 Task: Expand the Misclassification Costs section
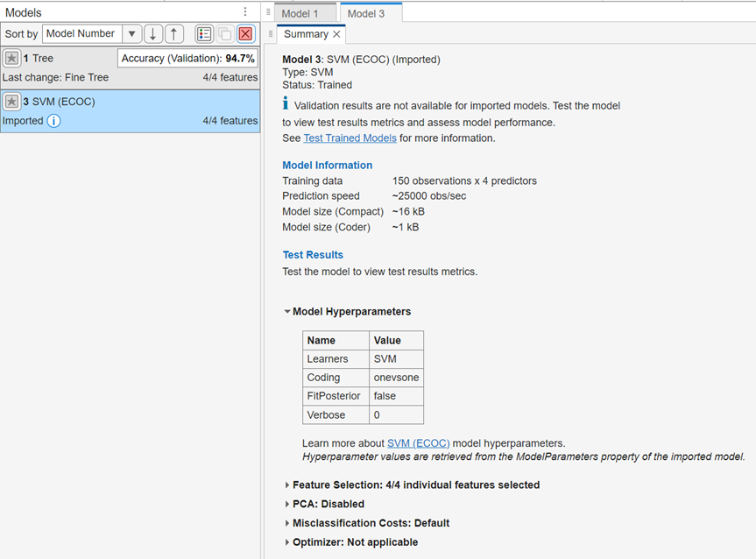point(287,523)
